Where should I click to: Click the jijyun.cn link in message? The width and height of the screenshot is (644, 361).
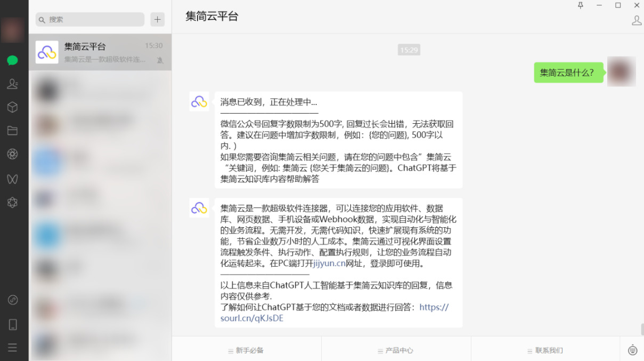coord(329,263)
